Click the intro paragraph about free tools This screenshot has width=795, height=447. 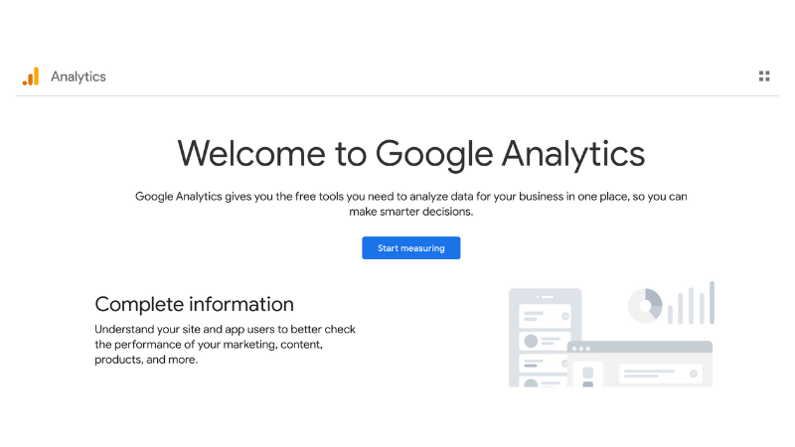(x=411, y=204)
